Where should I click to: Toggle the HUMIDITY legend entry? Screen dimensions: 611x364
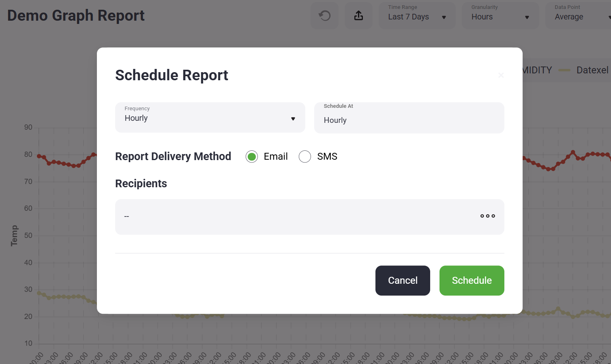(x=537, y=70)
